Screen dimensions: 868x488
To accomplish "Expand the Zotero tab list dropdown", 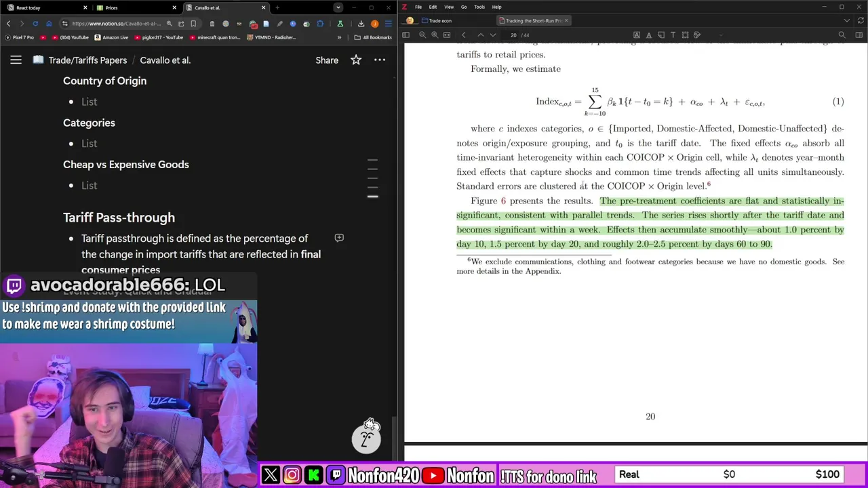I will coord(846,20).
